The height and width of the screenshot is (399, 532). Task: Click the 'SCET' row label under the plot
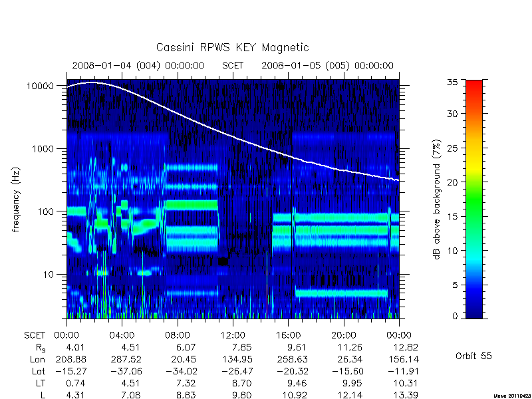click(35, 336)
